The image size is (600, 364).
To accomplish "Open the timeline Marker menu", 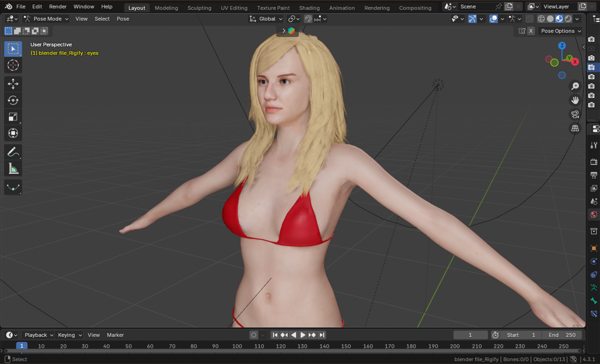I will coord(115,335).
